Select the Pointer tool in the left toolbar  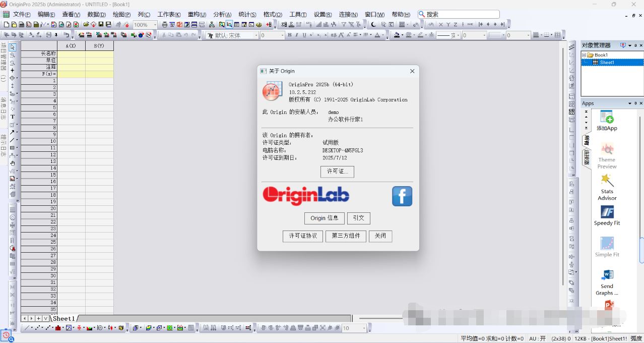click(x=12, y=46)
